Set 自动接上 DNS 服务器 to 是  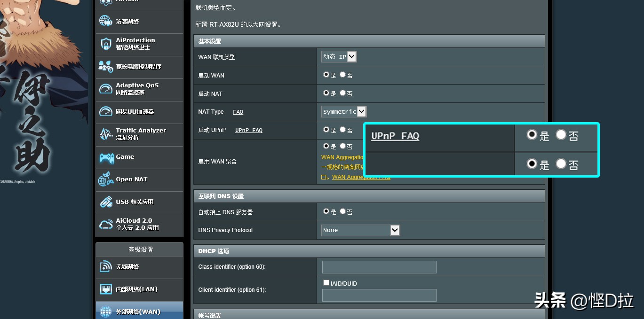pyautogui.click(x=326, y=211)
